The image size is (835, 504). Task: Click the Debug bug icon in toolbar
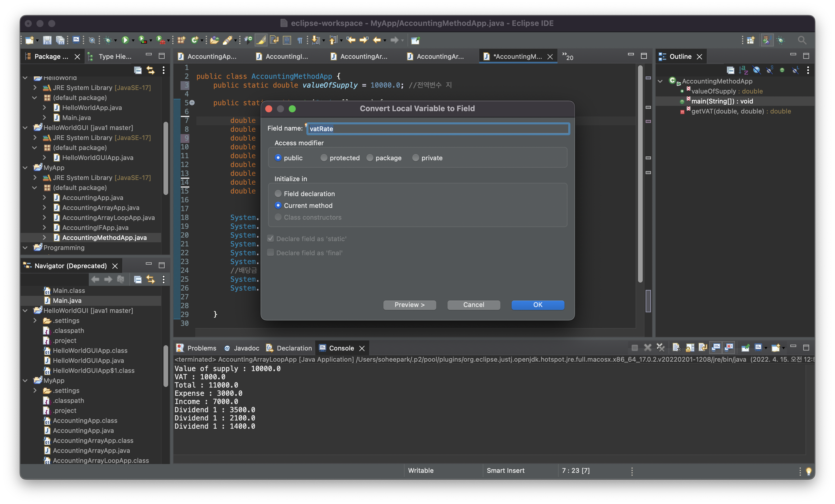(108, 40)
